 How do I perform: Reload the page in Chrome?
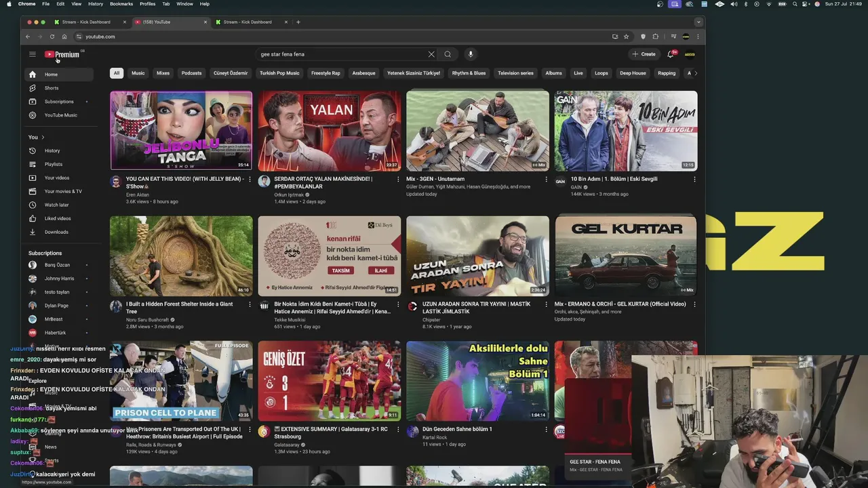52,37
